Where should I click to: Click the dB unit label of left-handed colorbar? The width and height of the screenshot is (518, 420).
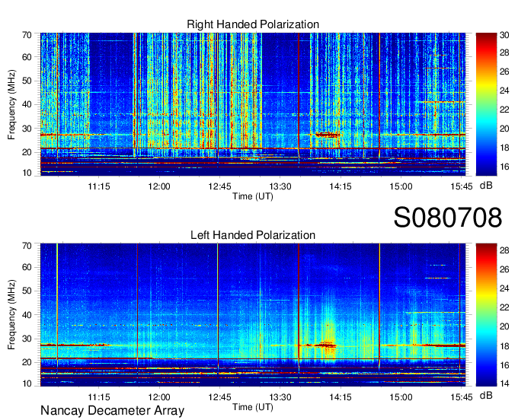(x=486, y=396)
